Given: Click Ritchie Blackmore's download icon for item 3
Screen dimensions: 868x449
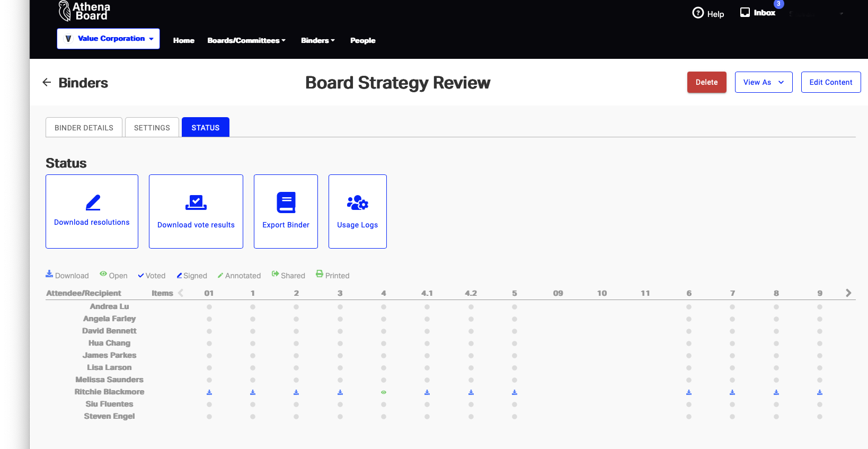Looking at the screenshot, I should (340, 392).
